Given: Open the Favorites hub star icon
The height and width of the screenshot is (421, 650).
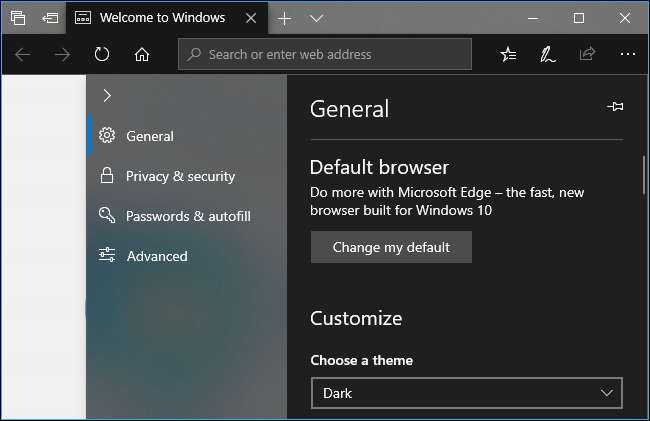Looking at the screenshot, I should [508, 55].
